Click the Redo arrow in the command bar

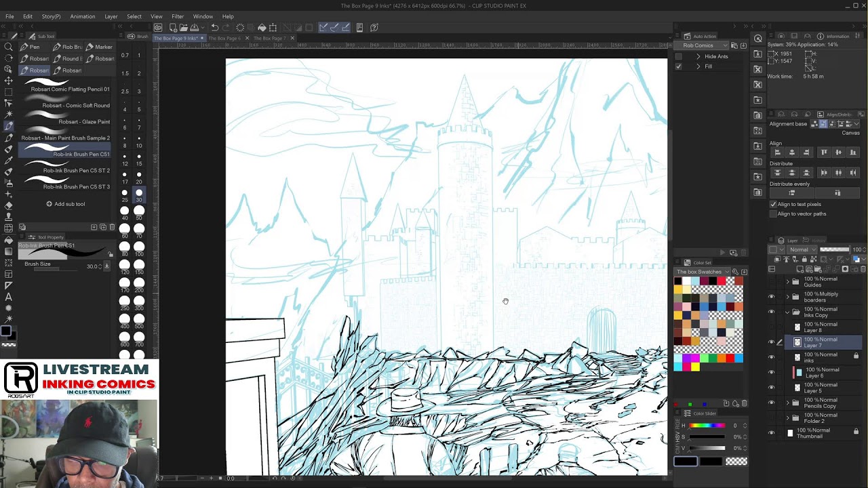[x=225, y=28]
